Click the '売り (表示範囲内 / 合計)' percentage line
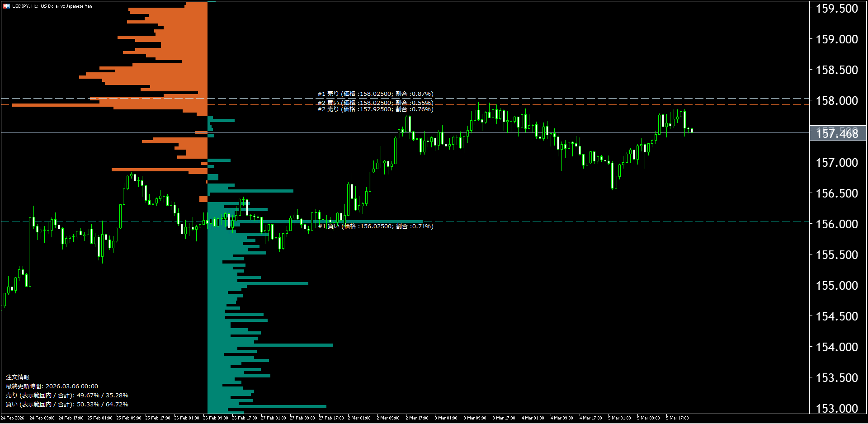The width and height of the screenshot is (868, 424). (67, 396)
